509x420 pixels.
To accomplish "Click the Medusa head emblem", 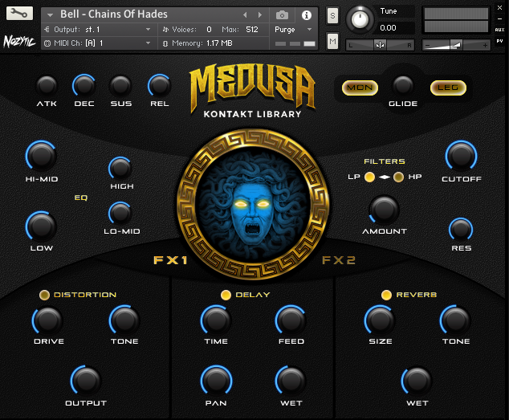I will (253, 204).
